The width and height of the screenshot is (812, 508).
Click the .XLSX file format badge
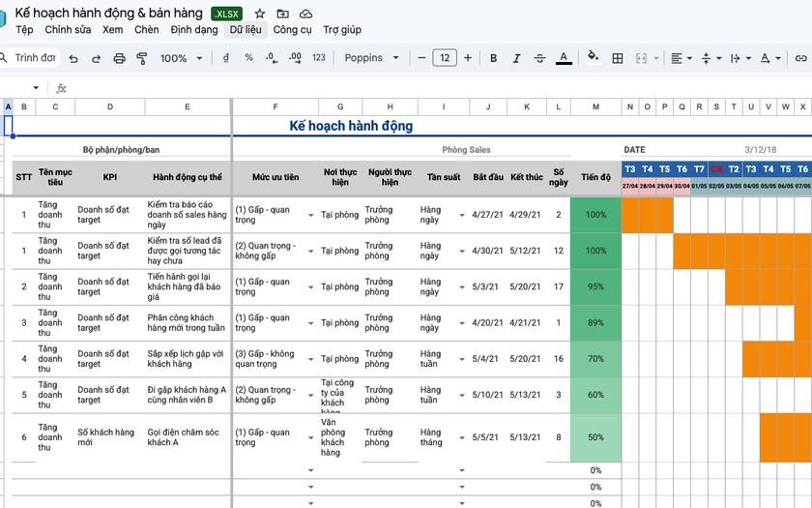(227, 14)
